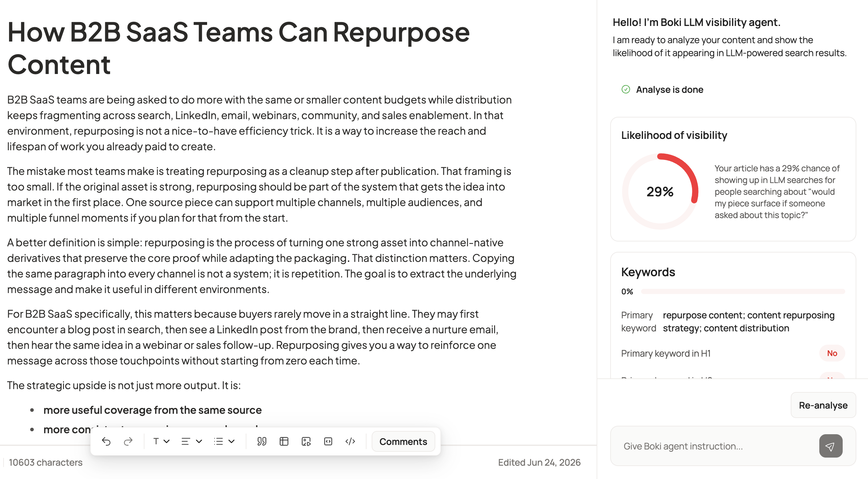This screenshot has width=868, height=479.
Task: Insert image or video media
Action: click(306, 441)
